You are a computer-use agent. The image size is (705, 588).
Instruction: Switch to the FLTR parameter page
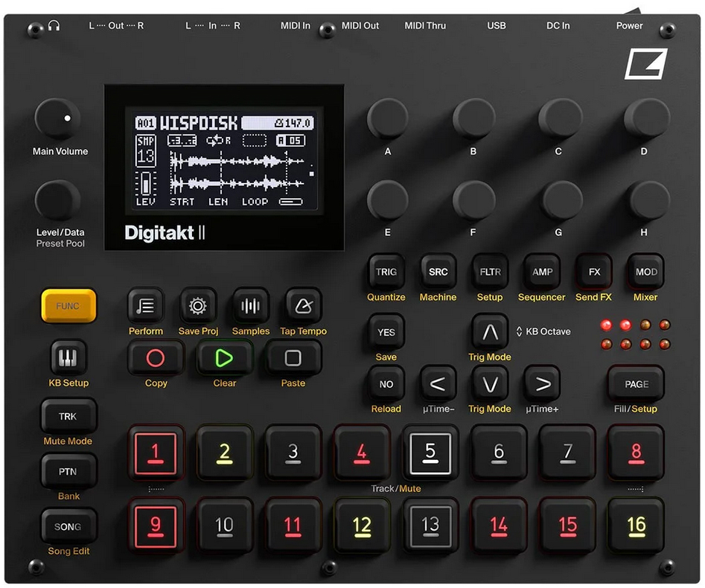coord(490,272)
